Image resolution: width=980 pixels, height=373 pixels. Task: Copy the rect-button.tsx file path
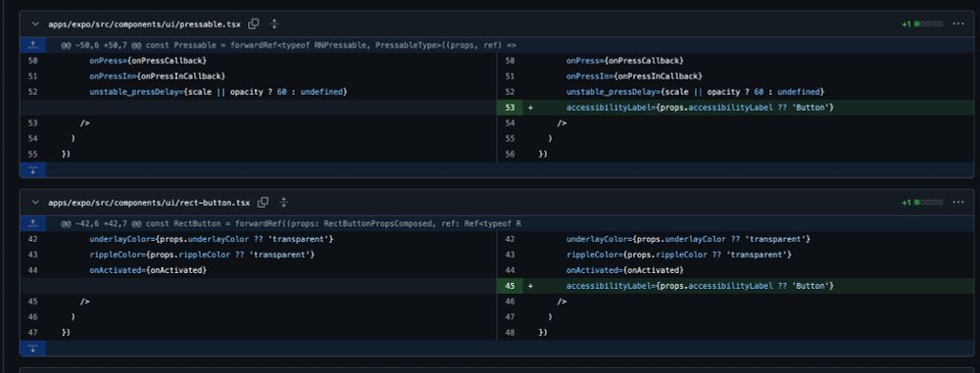pyautogui.click(x=263, y=202)
